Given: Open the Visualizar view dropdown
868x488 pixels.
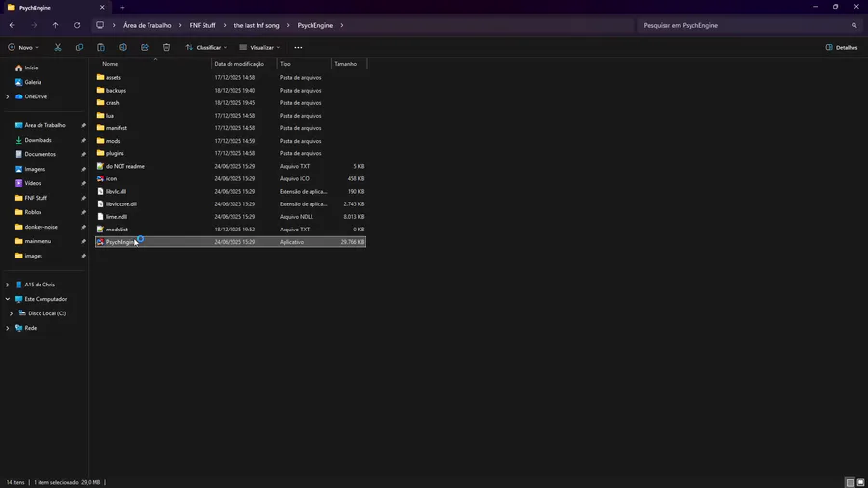Looking at the screenshot, I should (259, 47).
